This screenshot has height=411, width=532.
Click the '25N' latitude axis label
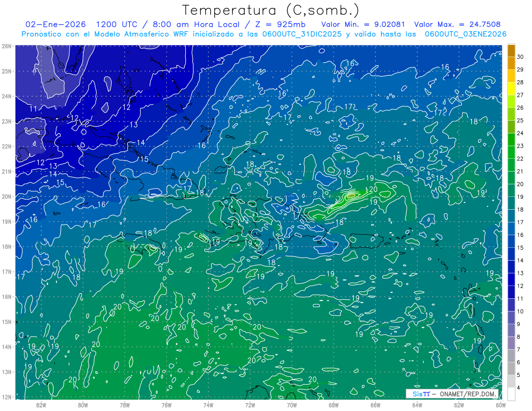[x=6, y=71]
